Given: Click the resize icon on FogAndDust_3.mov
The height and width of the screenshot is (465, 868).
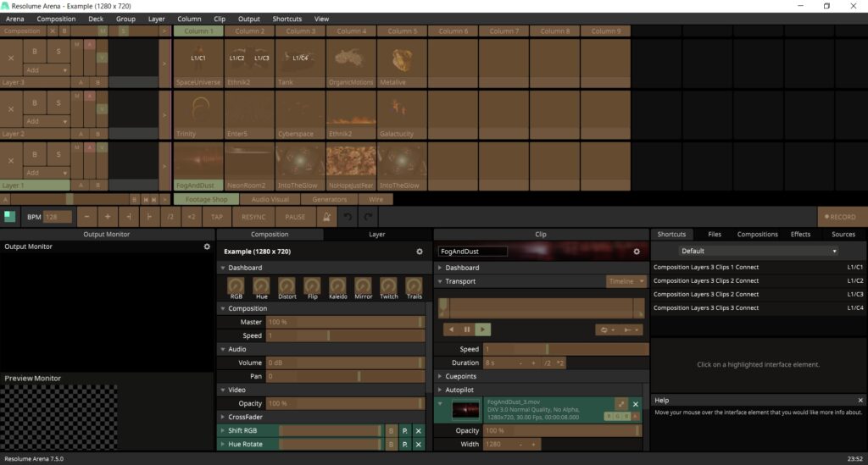Looking at the screenshot, I should click(x=621, y=404).
